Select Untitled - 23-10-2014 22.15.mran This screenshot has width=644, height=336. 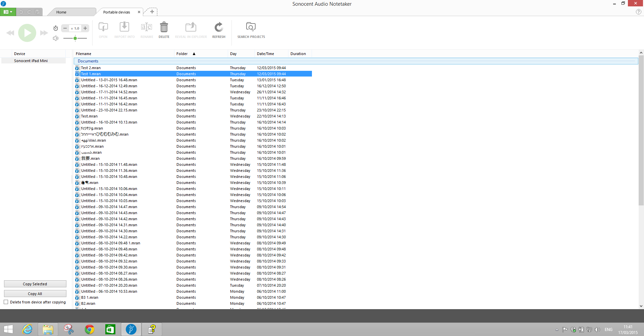click(x=109, y=110)
